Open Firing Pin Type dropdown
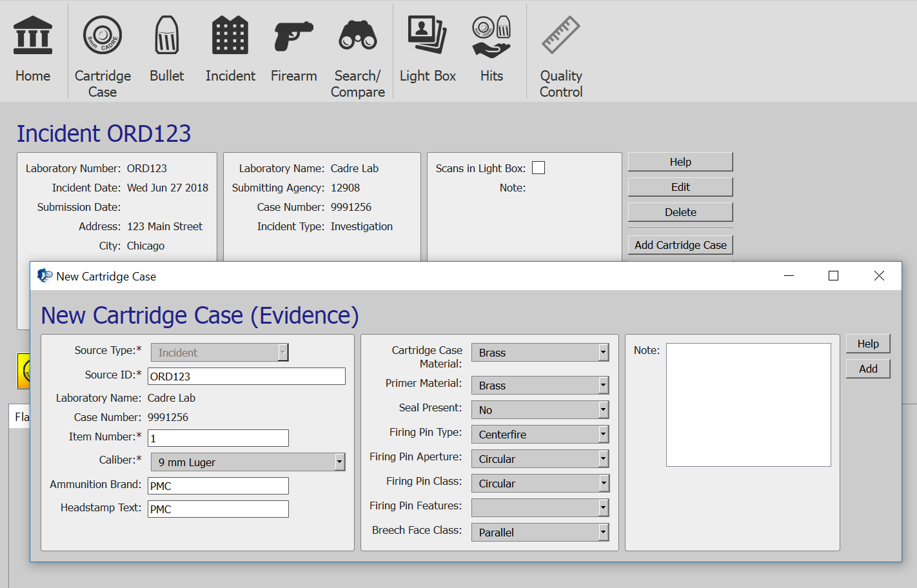This screenshot has height=588, width=917. 540,435
